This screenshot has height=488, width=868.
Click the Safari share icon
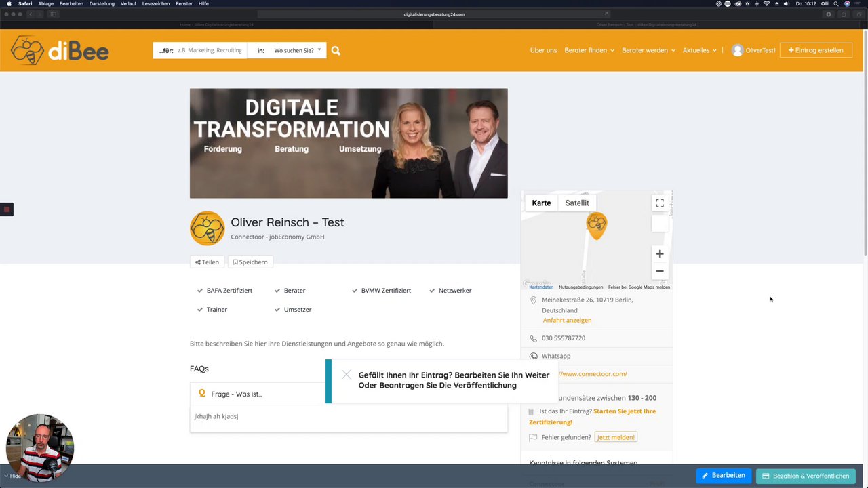tap(844, 14)
